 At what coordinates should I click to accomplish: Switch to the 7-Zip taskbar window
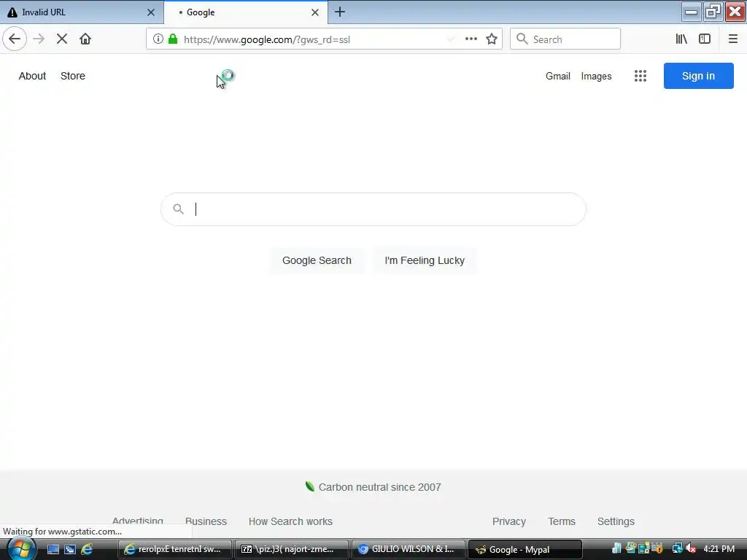click(x=291, y=549)
